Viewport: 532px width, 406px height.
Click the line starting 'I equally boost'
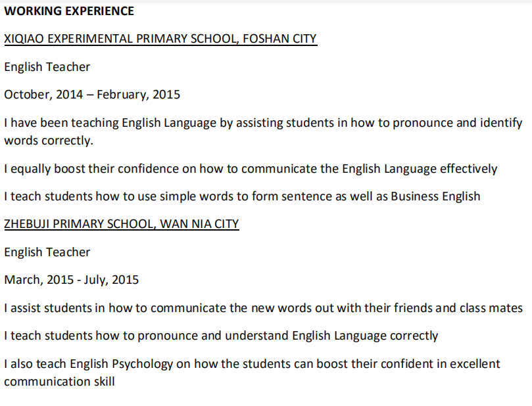251,169
